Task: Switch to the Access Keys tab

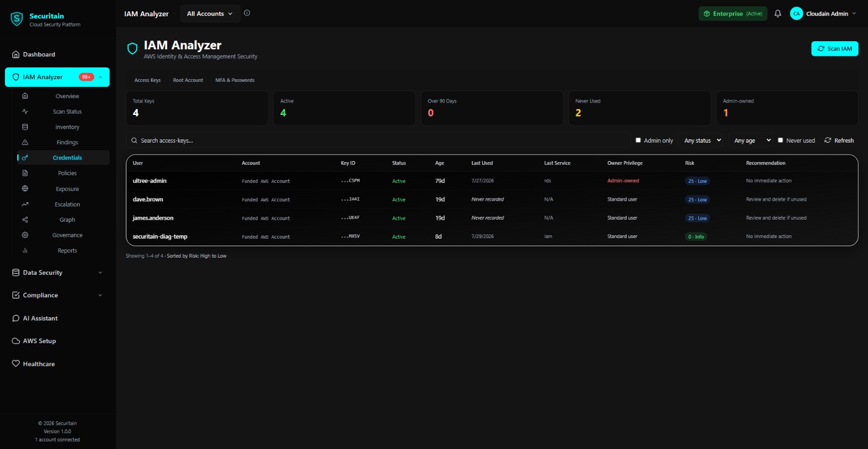Action: coord(148,80)
